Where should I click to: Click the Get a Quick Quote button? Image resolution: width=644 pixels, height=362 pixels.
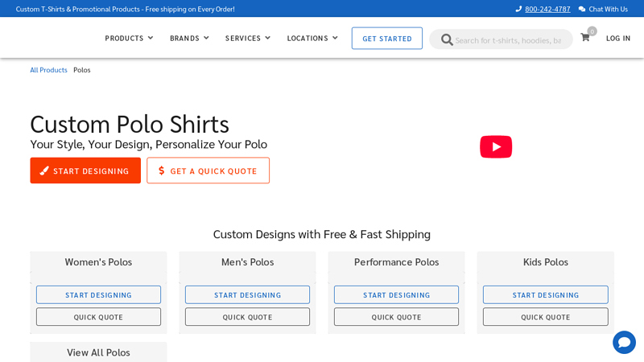coord(208,171)
